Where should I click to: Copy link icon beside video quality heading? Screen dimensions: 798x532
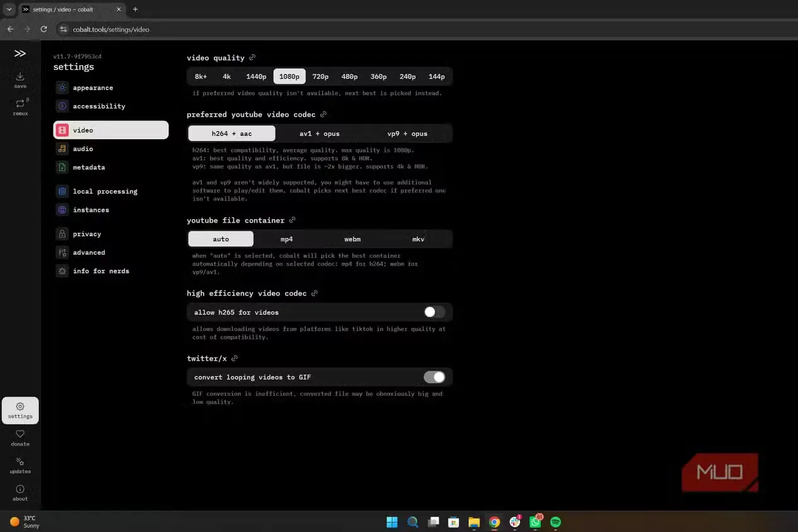252,57
